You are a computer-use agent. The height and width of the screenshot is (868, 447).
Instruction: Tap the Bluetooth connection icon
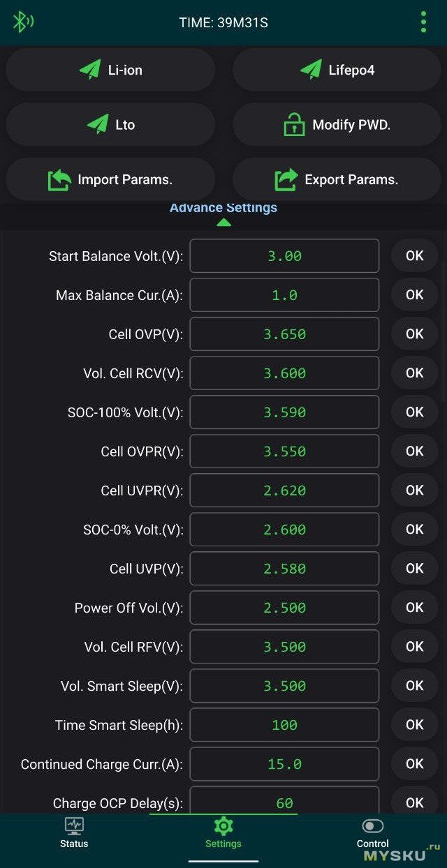tap(22, 22)
